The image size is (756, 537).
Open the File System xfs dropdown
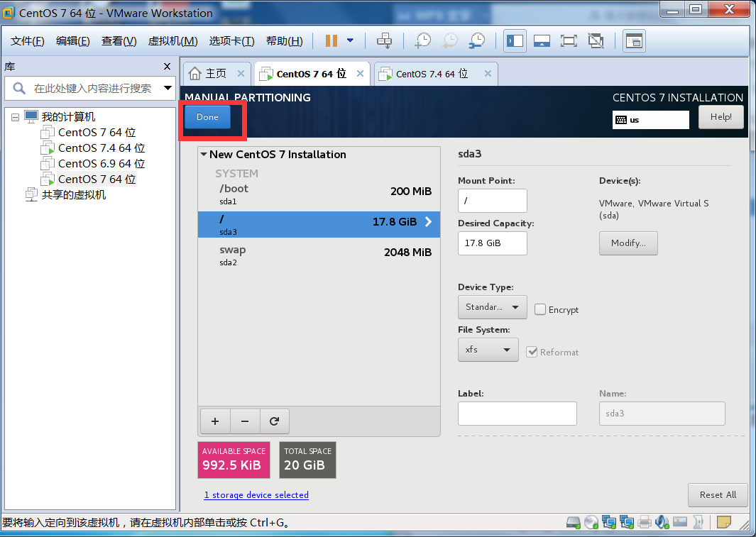488,350
